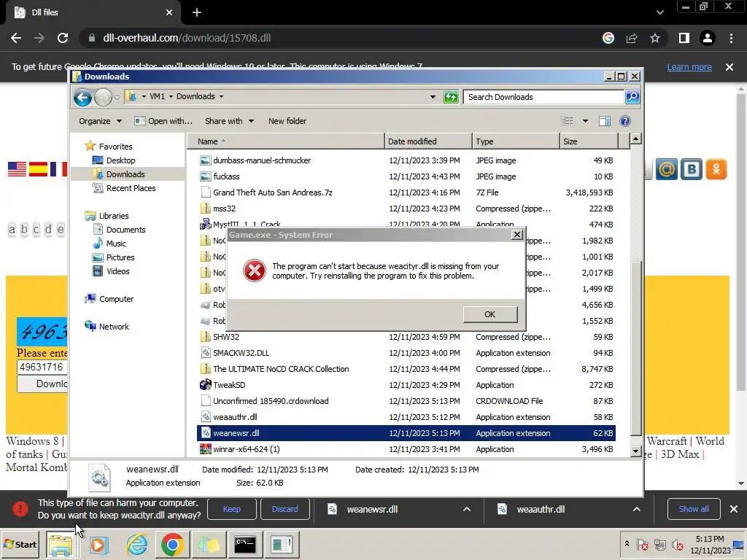The image size is (747, 560).
Task: Select the TweakSD application file
Action: point(406,385)
